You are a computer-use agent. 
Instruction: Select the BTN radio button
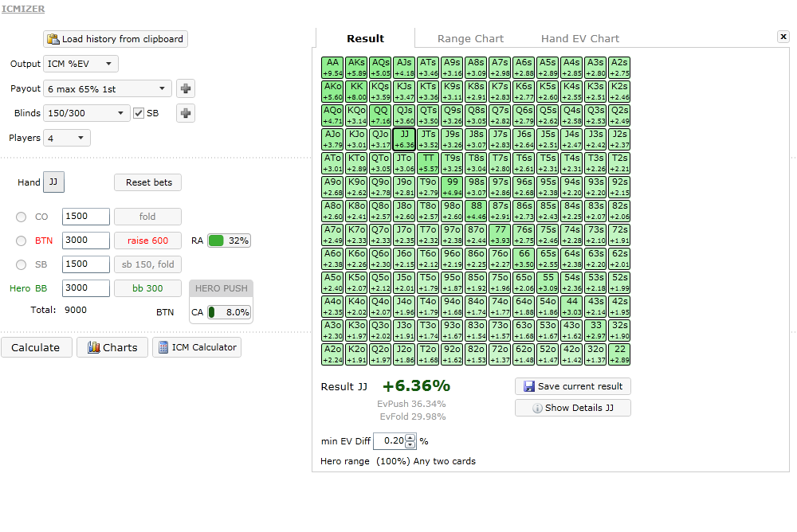tap(21, 241)
